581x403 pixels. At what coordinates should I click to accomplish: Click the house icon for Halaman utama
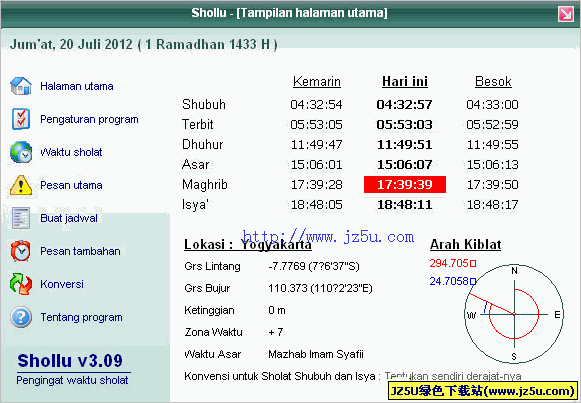(x=21, y=86)
